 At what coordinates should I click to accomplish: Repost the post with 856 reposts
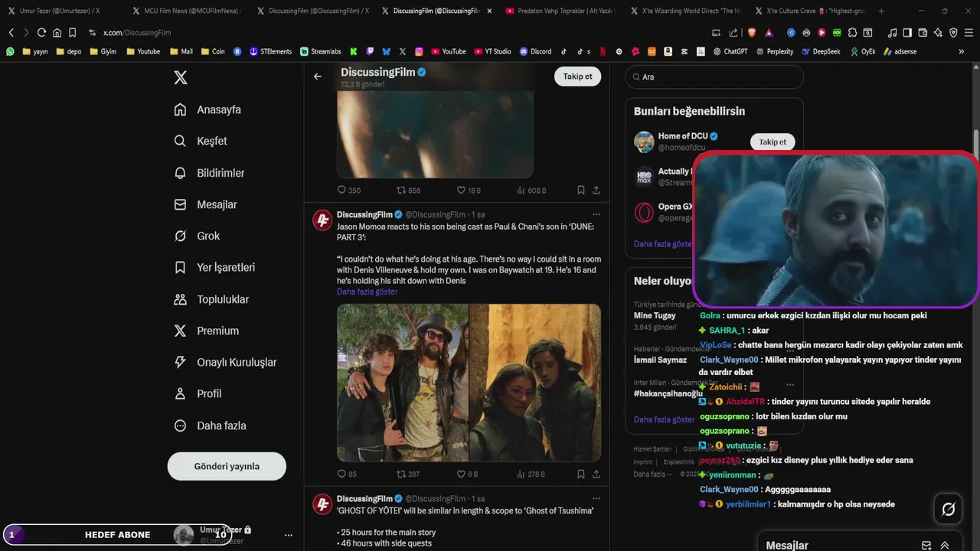408,190
